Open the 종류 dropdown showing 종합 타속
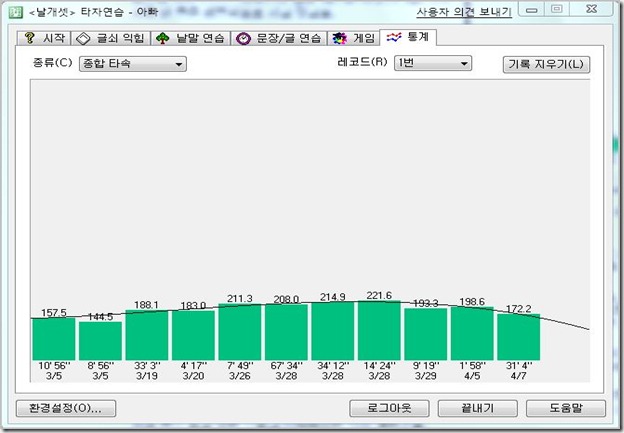 133,64
